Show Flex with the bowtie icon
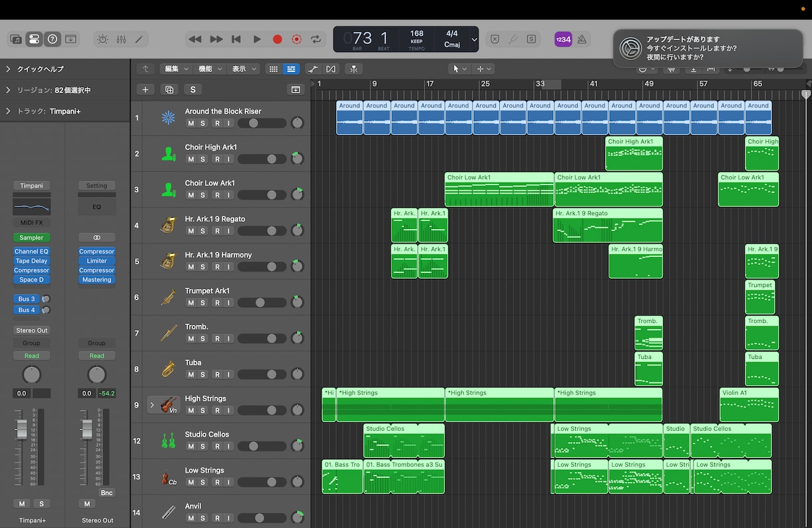812x528 pixels. 331,69
